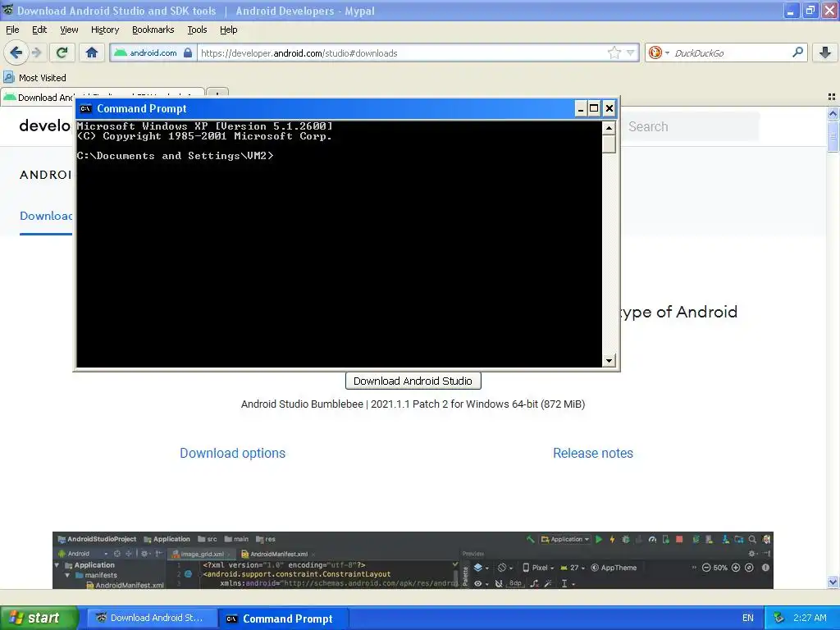
Task: Bookmark this page with the star icon
Action: point(614,52)
